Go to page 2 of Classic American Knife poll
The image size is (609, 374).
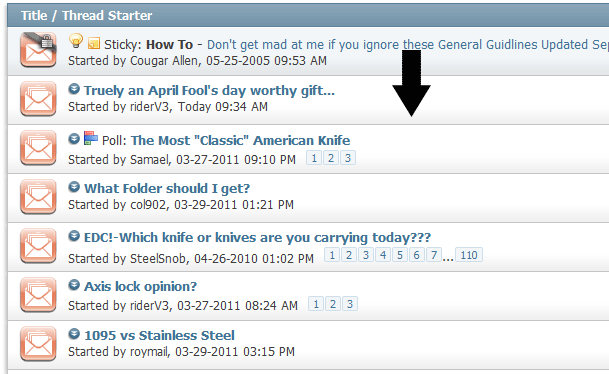tap(331, 158)
